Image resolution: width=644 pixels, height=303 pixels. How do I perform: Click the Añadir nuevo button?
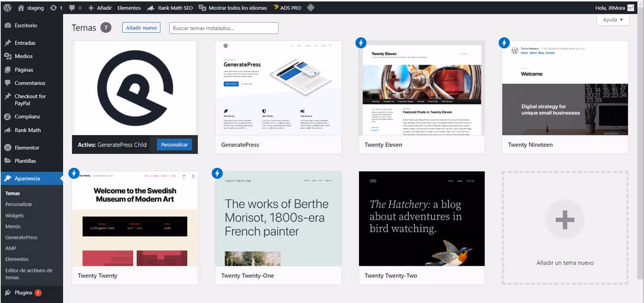coord(141,28)
